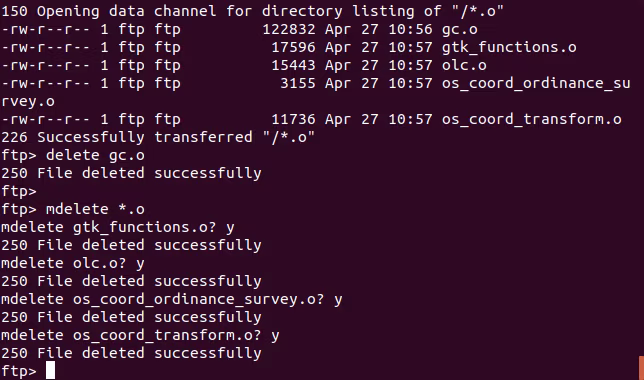Click the wrapped 'rvey.o' text line
The image size is (644, 380).
(28, 101)
